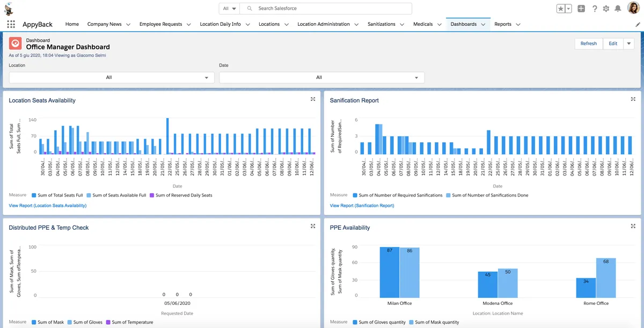
Task: Open the Home tab
Action: 72,24
